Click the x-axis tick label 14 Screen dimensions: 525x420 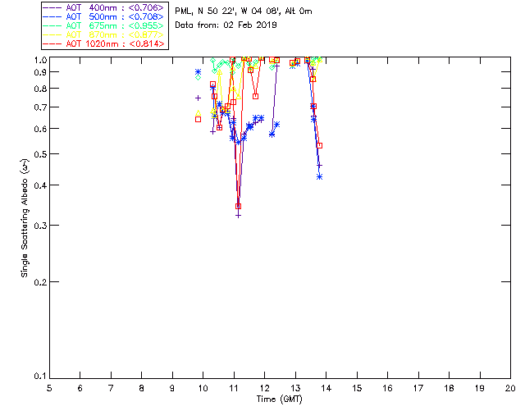(x=326, y=388)
